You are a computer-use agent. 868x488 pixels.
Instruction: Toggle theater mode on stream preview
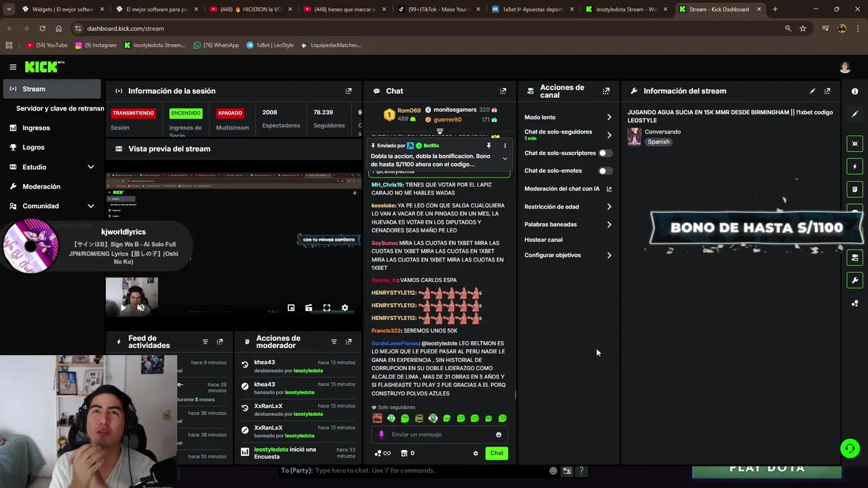[309, 308]
